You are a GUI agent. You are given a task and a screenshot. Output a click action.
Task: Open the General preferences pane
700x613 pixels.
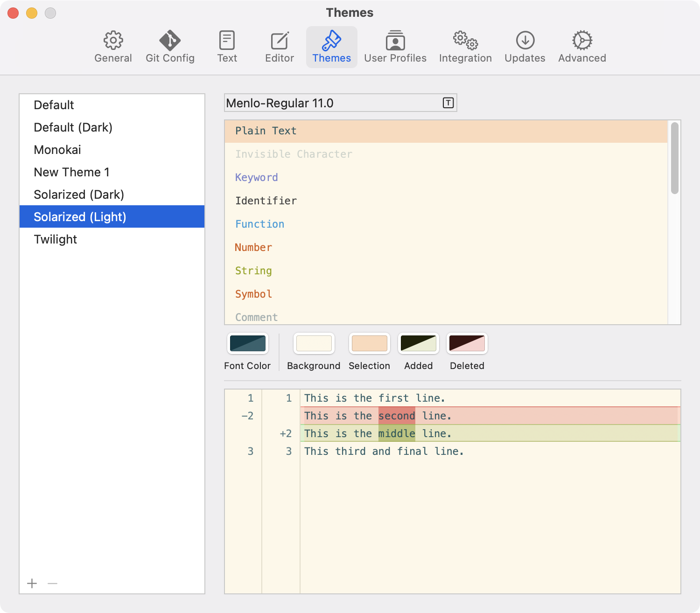click(113, 45)
